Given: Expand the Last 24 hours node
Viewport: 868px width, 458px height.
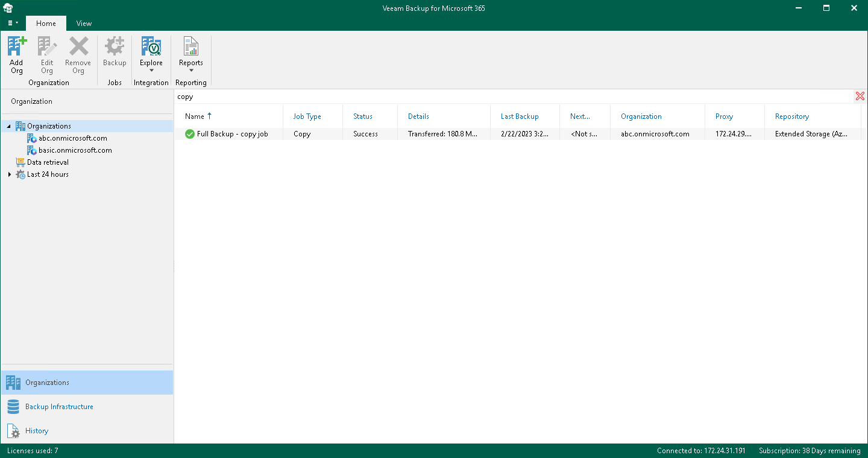Looking at the screenshot, I should click(x=9, y=174).
